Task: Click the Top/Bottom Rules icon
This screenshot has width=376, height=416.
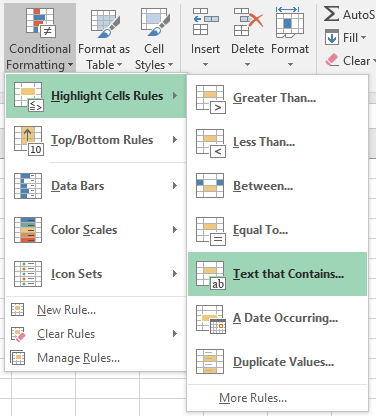Action: [x=28, y=141]
